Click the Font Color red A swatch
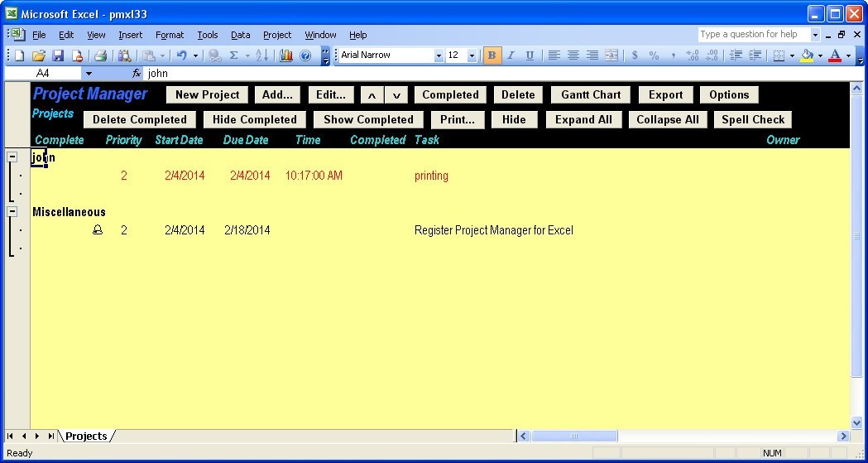Viewport: 868px width, 463px height. (836, 55)
